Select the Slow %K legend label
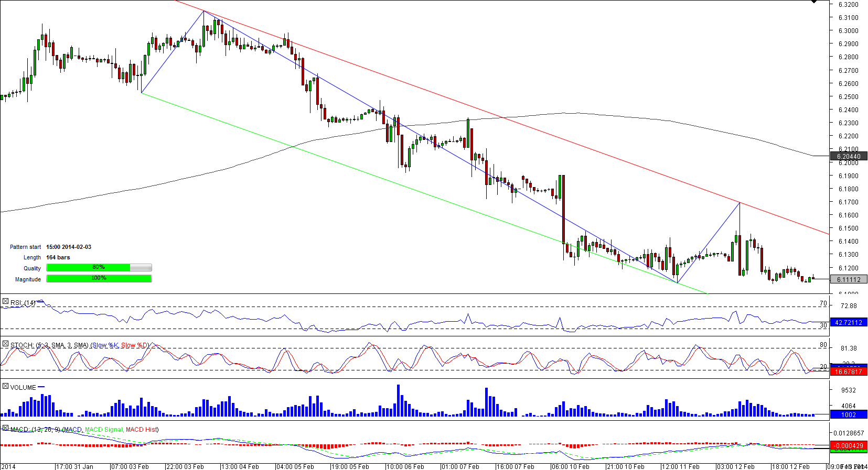868x470 pixels. [x=105, y=345]
